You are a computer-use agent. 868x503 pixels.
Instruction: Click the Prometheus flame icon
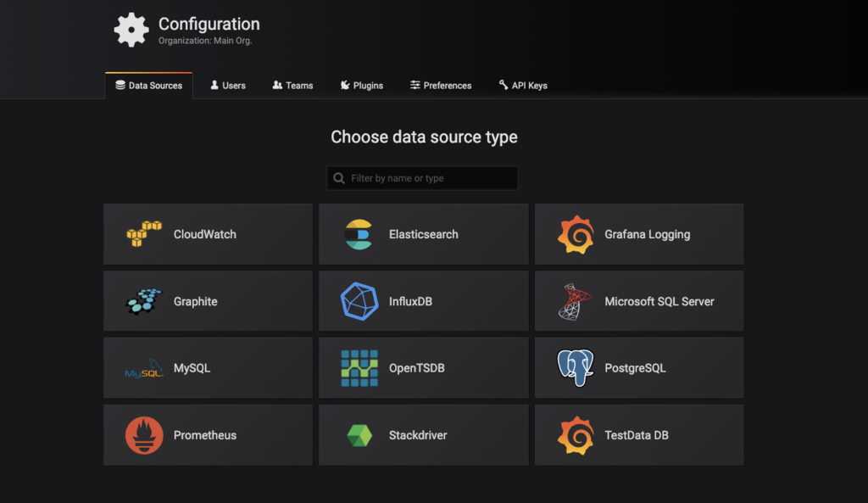coord(144,435)
